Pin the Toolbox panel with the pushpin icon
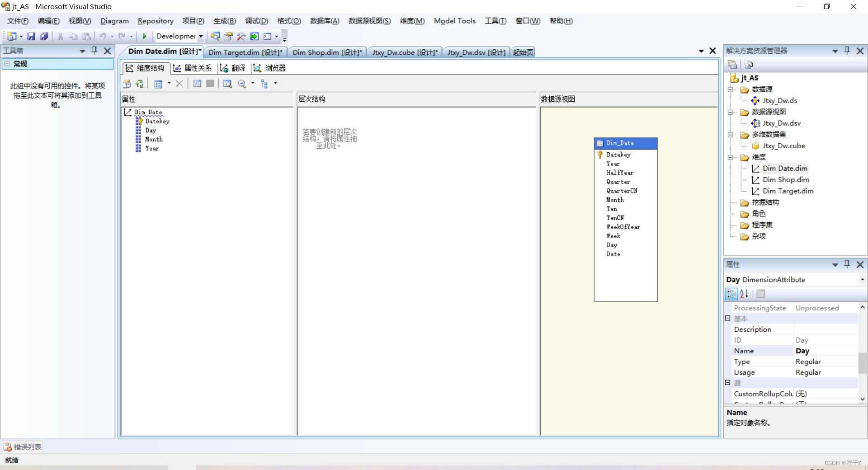The image size is (868, 470). (x=94, y=51)
